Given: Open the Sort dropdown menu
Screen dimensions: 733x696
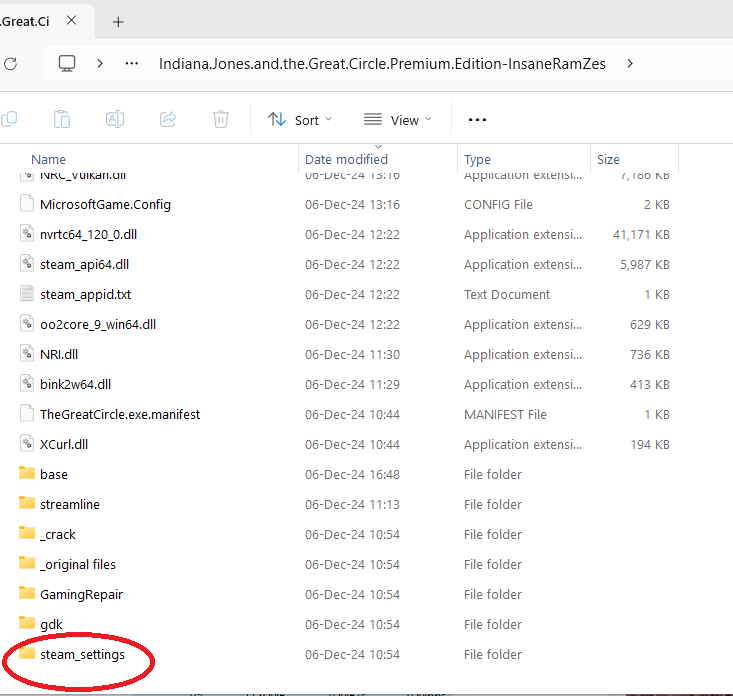Looking at the screenshot, I should click(x=300, y=120).
